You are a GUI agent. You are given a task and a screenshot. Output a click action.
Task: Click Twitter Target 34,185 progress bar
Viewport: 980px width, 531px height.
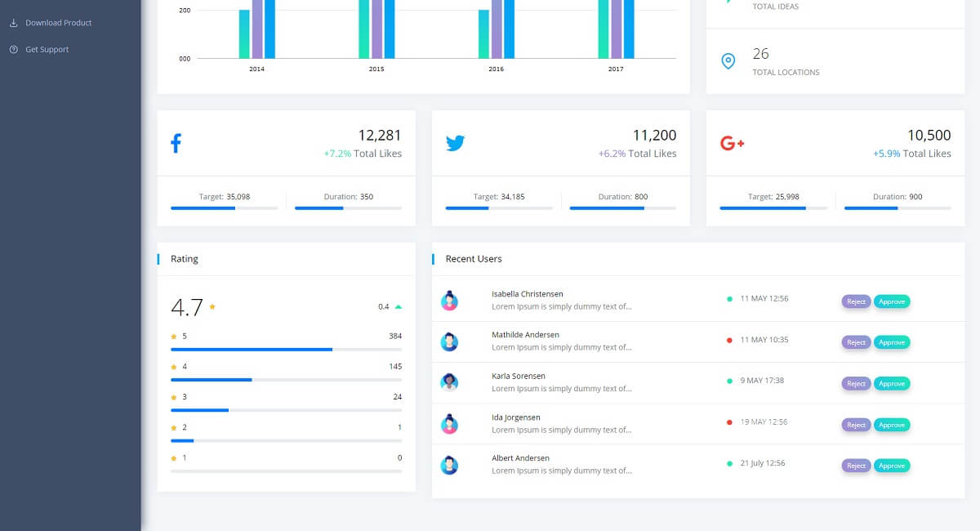(499, 208)
